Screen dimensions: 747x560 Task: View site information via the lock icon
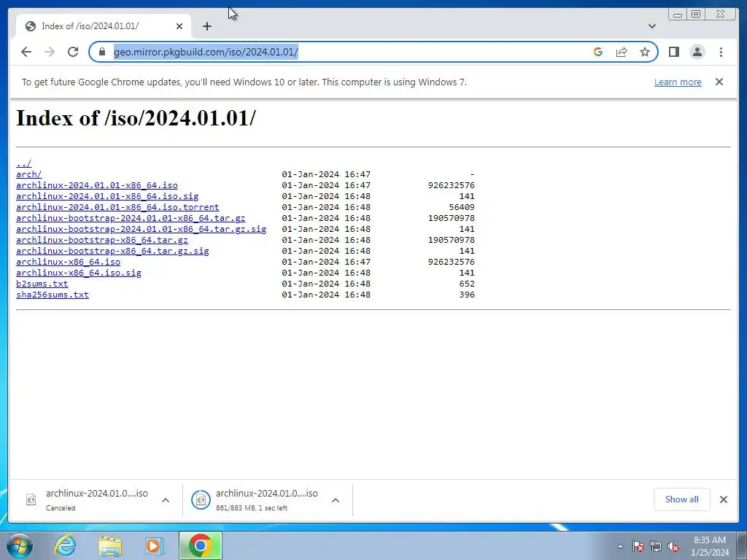click(101, 52)
